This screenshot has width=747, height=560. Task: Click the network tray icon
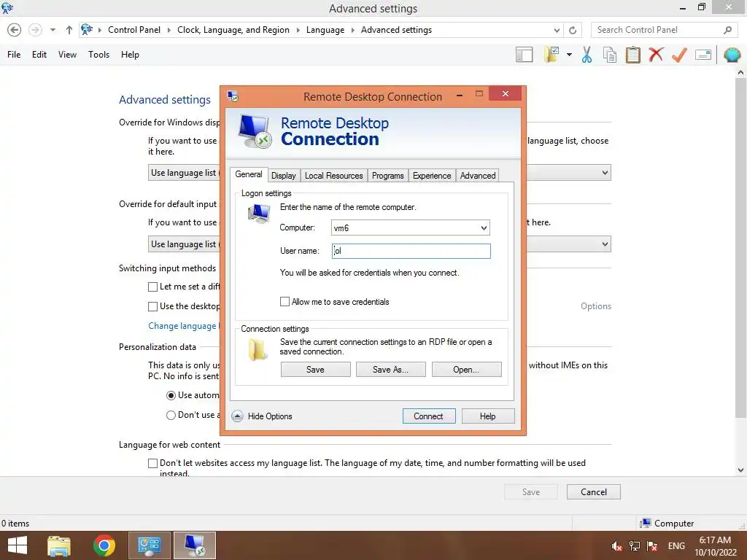[x=635, y=546]
